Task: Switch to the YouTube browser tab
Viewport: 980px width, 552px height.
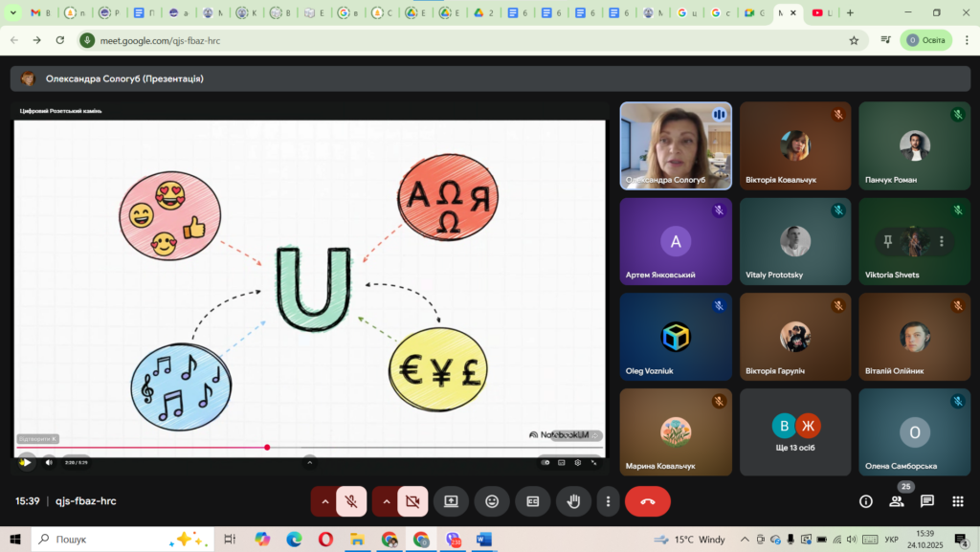Action: [821, 13]
